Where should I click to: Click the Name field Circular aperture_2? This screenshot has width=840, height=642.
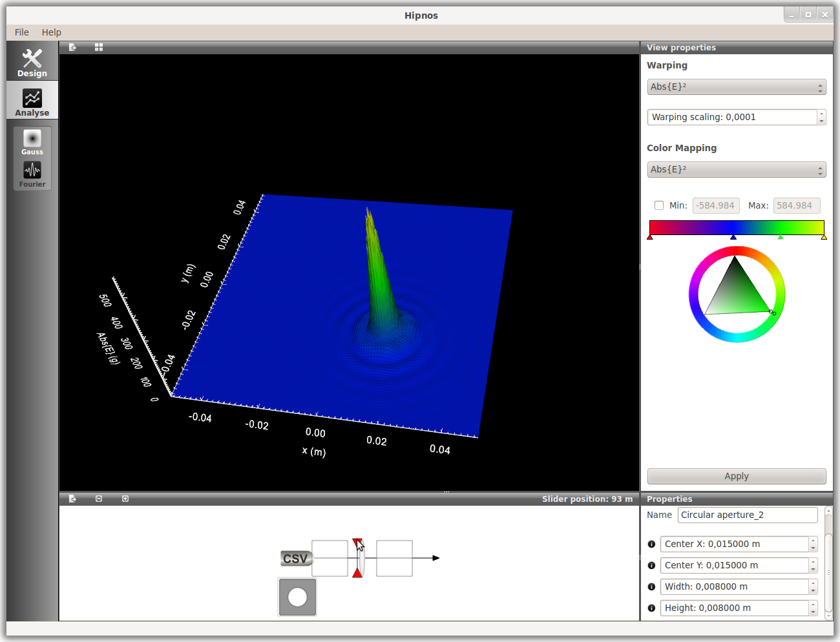tap(748, 515)
